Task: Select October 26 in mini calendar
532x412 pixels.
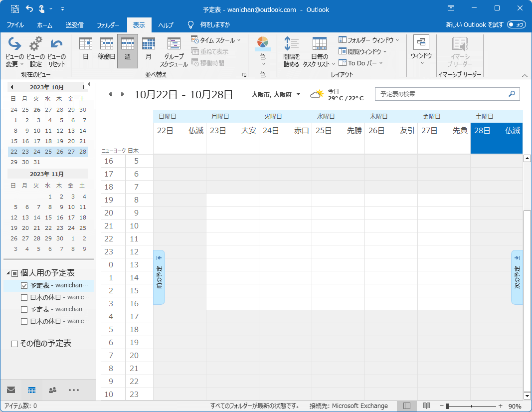Action: (60, 152)
